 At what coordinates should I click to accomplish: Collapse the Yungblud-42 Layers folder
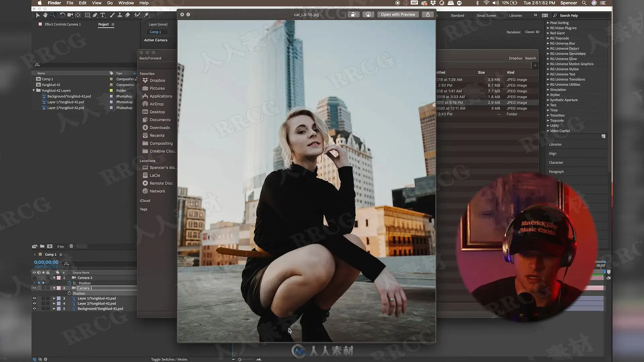point(34,90)
